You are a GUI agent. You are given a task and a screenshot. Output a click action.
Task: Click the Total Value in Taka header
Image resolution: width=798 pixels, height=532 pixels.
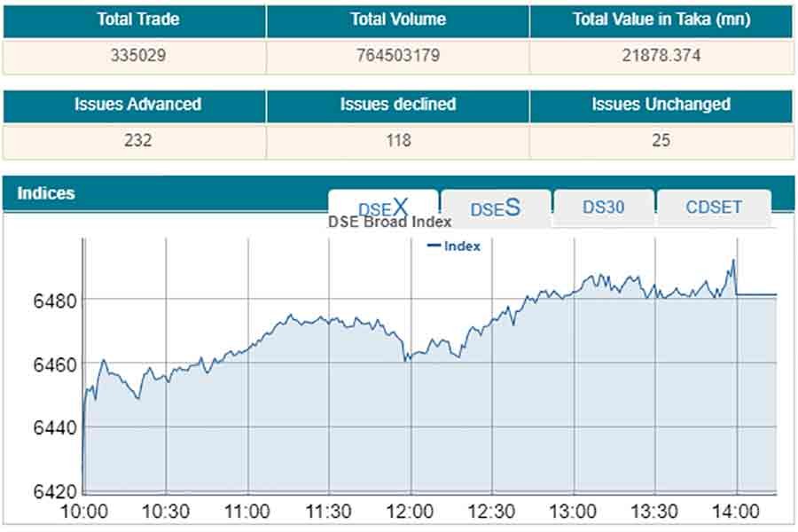point(658,19)
